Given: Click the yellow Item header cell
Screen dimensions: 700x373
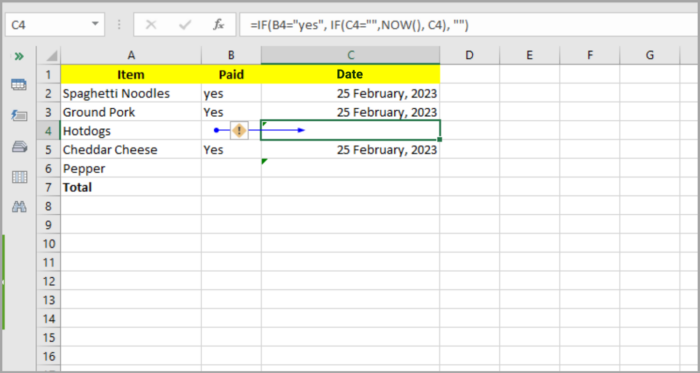Looking at the screenshot, I should (131, 75).
